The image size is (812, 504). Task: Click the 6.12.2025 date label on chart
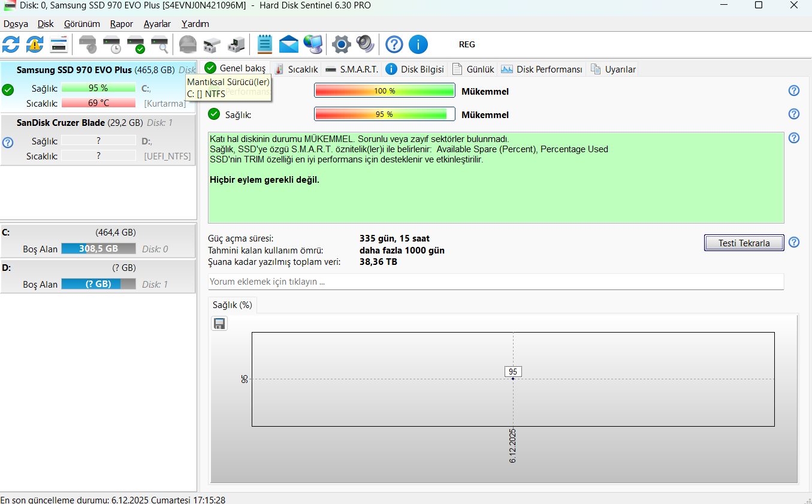[513, 446]
